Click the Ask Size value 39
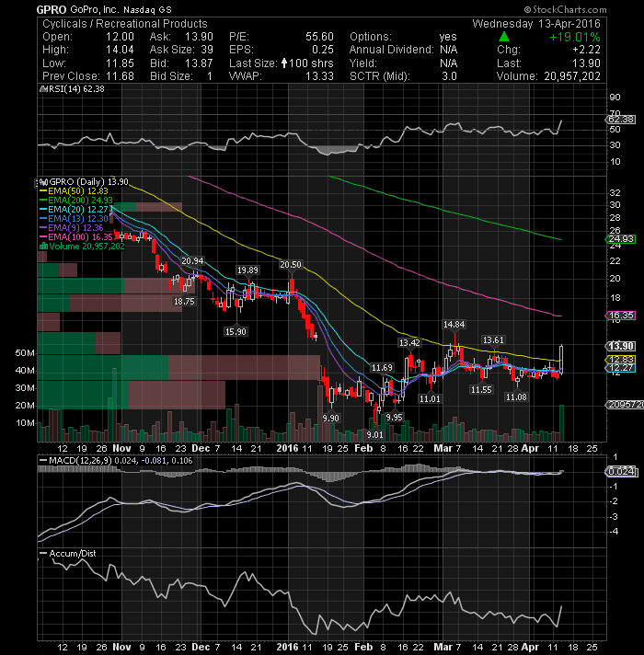Viewport: 644px width, 655px height. pyautogui.click(x=207, y=50)
